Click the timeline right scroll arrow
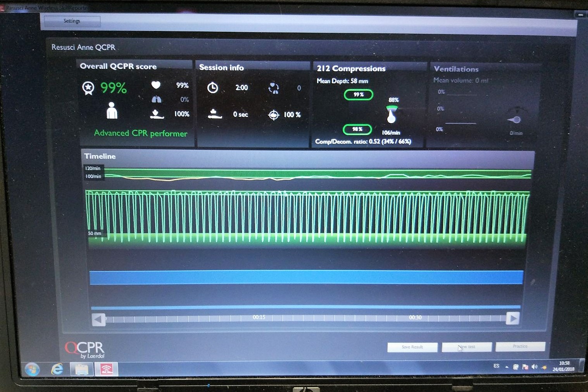Image resolution: width=588 pixels, height=392 pixels. [x=513, y=318]
